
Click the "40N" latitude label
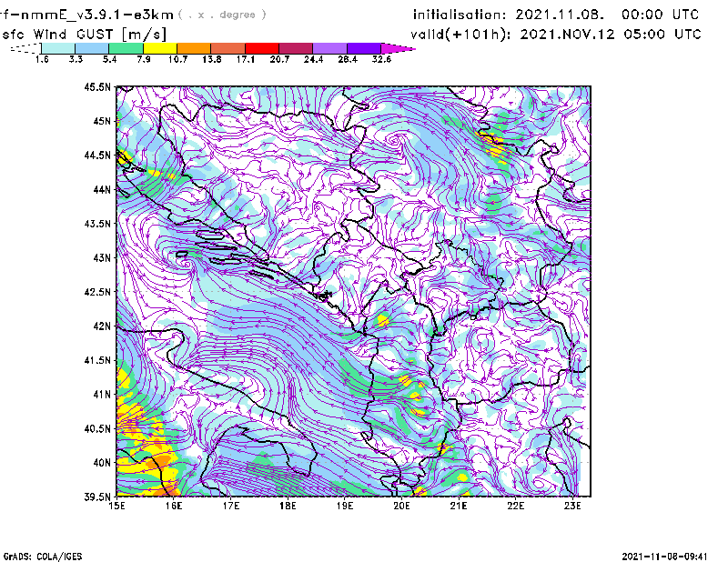(102, 463)
